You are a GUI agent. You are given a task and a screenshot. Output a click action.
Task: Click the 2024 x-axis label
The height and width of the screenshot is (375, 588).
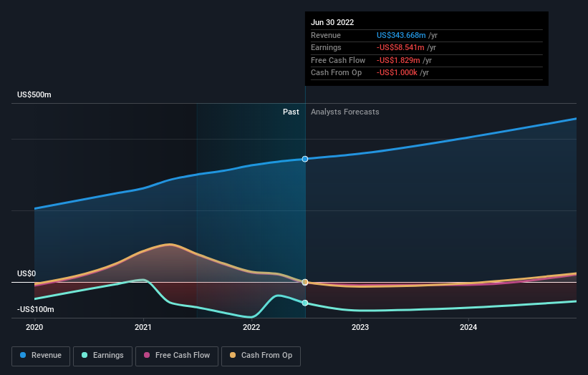468,328
